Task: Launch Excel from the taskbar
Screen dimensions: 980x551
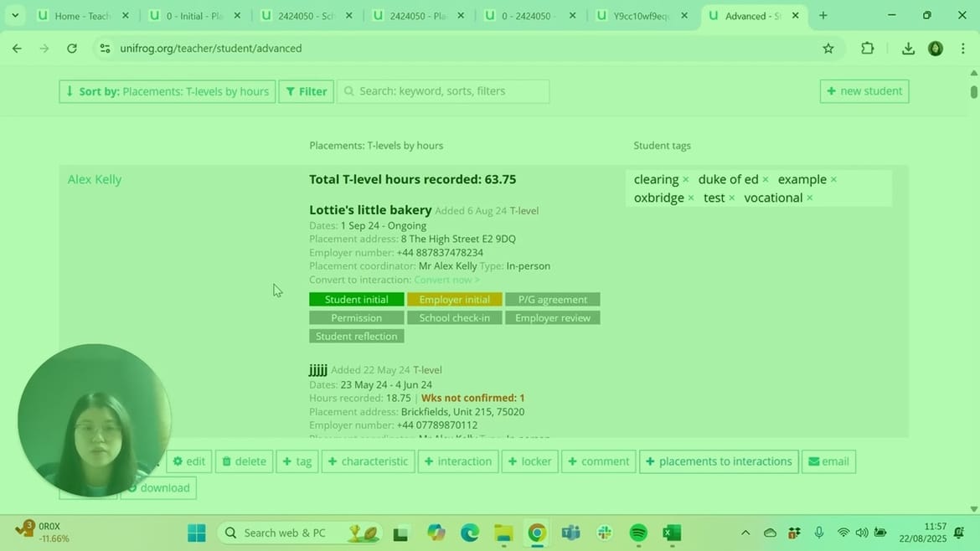Action: tap(672, 533)
